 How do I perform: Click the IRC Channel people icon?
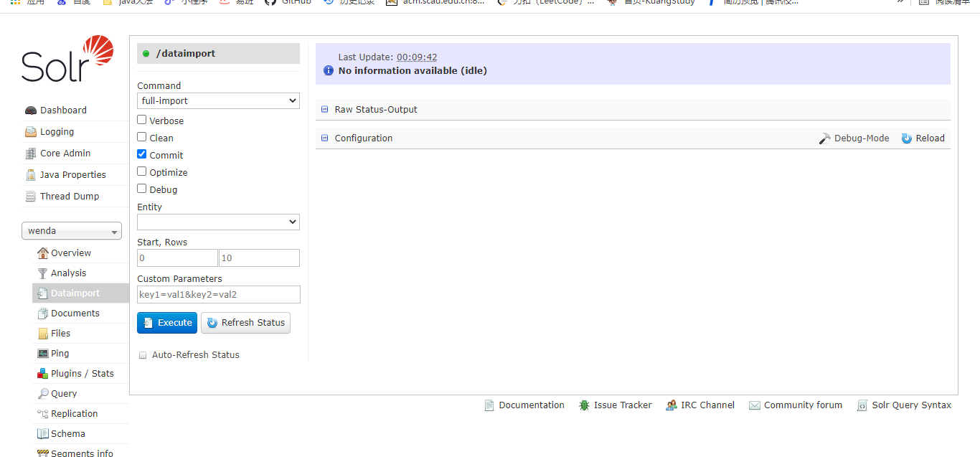pyautogui.click(x=672, y=405)
